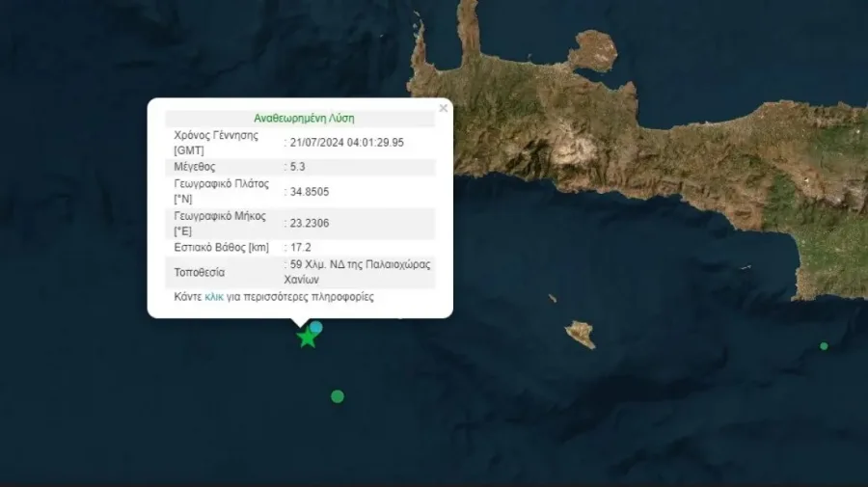Click Gavdos island south of Crete
Image resolution: width=868 pixels, height=487 pixels.
pyautogui.click(x=580, y=335)
